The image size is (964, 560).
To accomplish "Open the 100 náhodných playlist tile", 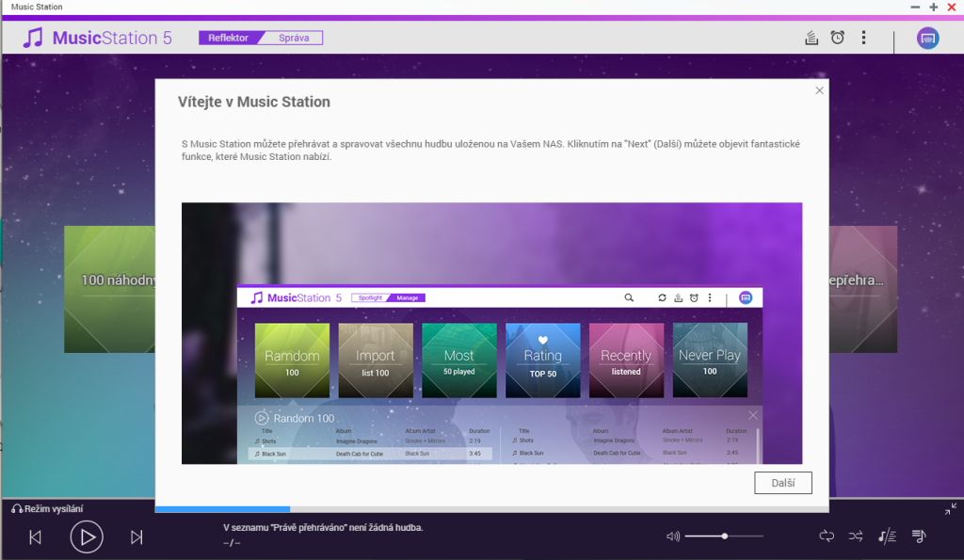I will (109, 289).
